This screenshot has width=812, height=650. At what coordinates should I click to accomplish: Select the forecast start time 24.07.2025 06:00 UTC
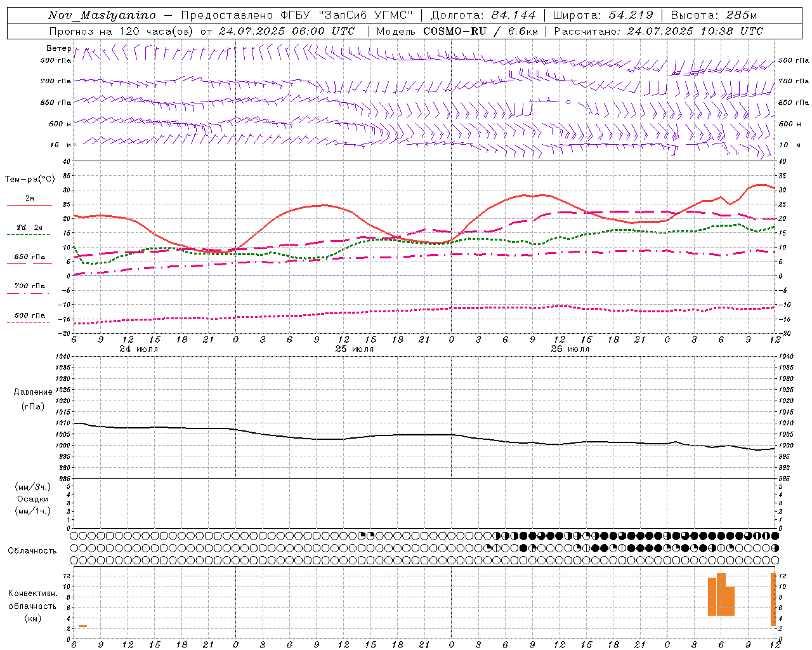point(287,31)
